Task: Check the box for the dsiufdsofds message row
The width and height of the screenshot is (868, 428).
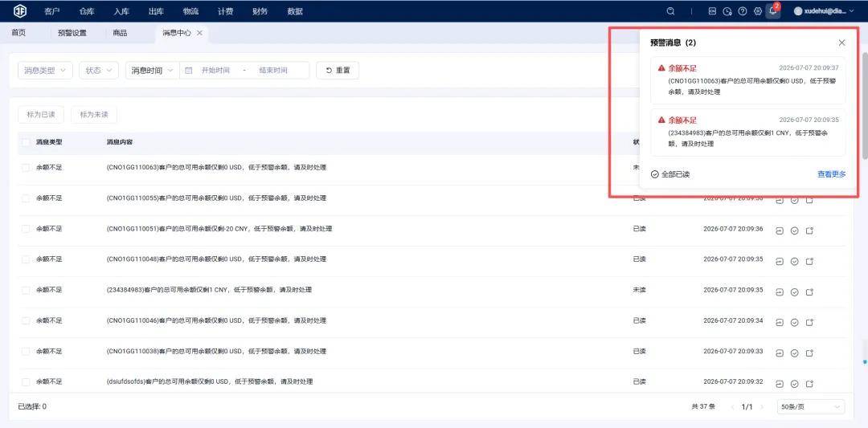Action: 26,382
